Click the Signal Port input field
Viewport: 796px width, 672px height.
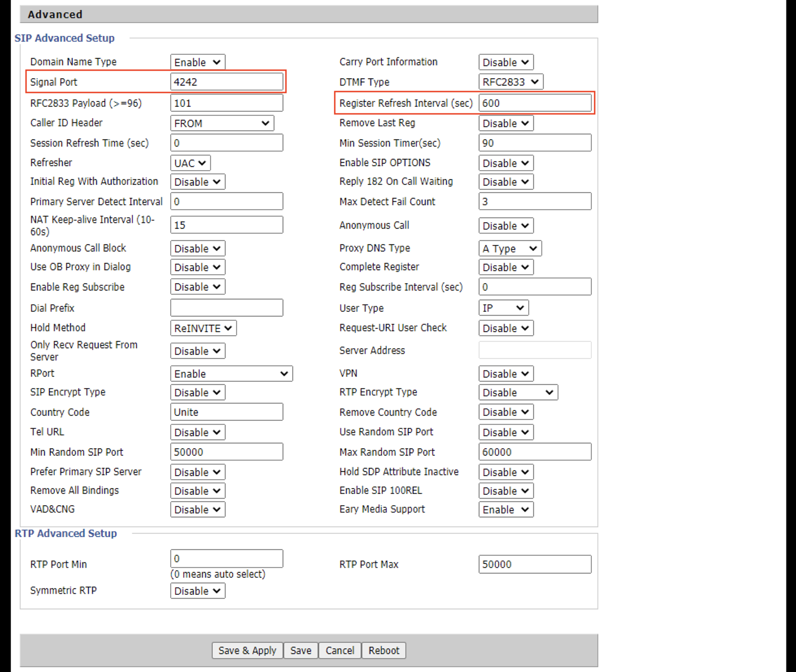(x=227, y=82)
